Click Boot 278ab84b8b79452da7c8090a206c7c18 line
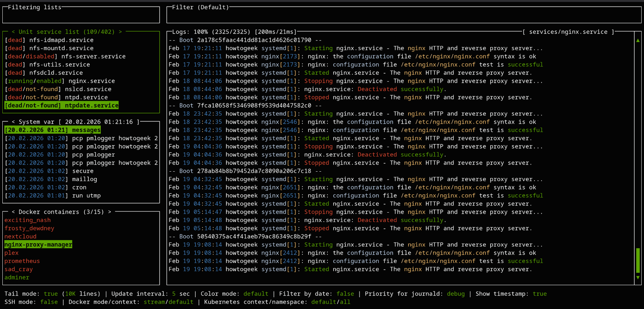 [245, 171]
